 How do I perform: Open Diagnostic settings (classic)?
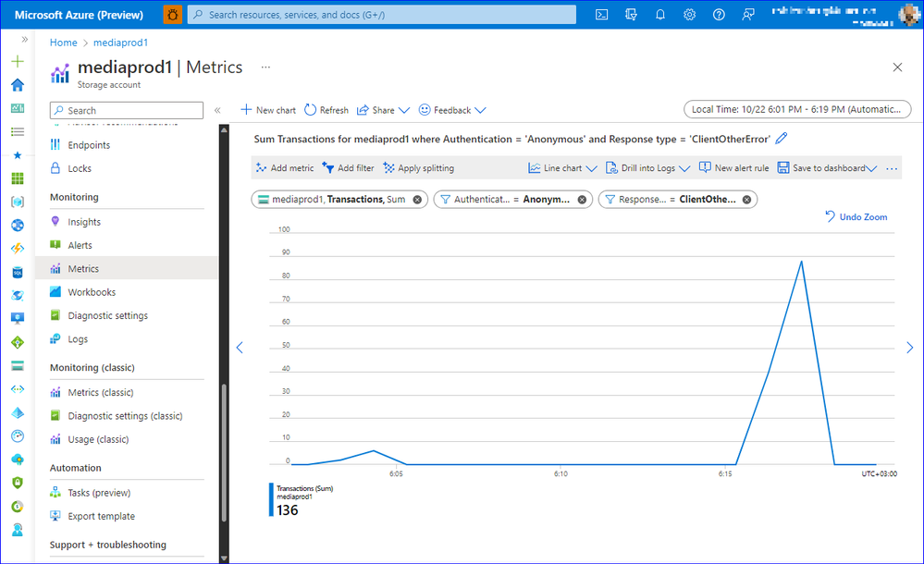point(127,416)
